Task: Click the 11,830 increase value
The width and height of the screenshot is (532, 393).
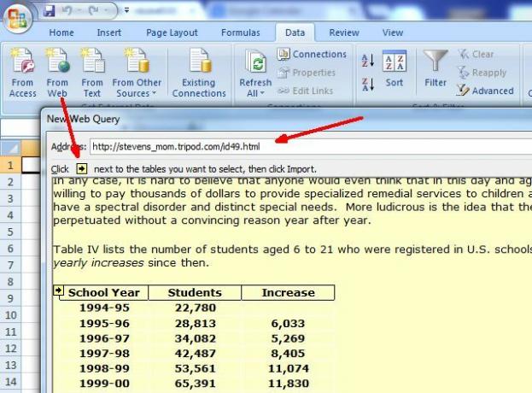Action: click(289, 383)
